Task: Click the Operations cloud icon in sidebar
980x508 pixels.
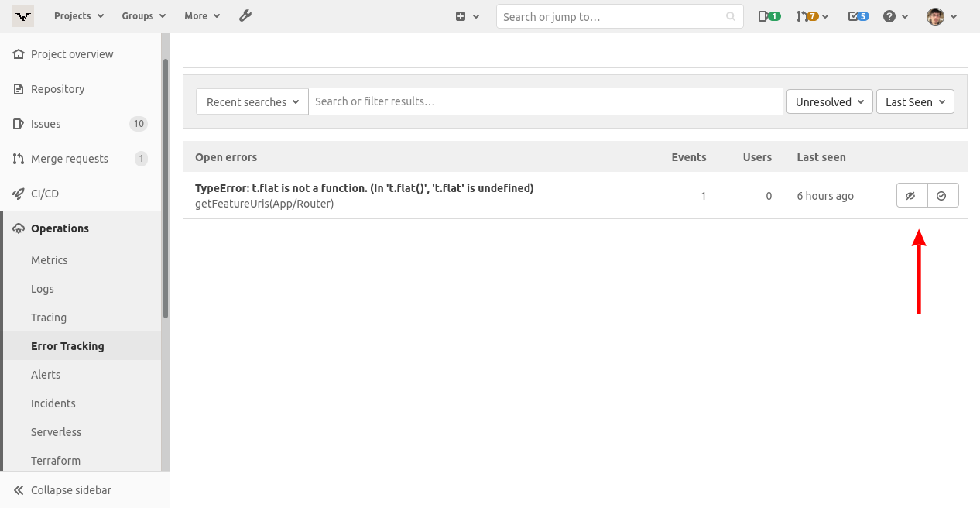Action: tap(19, 228)
